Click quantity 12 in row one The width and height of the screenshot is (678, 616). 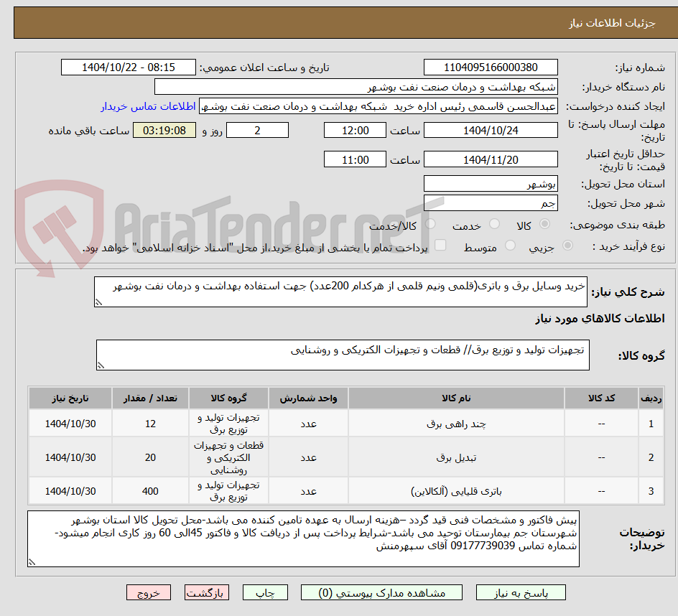coord(151,424)
